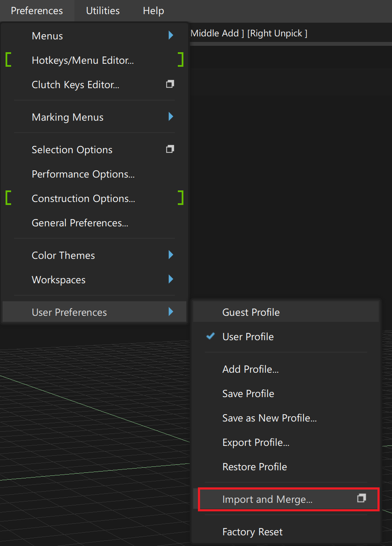Expand User Preferences submenu arrow
Viewport: 392px width, 546px height.
point(171,312)
